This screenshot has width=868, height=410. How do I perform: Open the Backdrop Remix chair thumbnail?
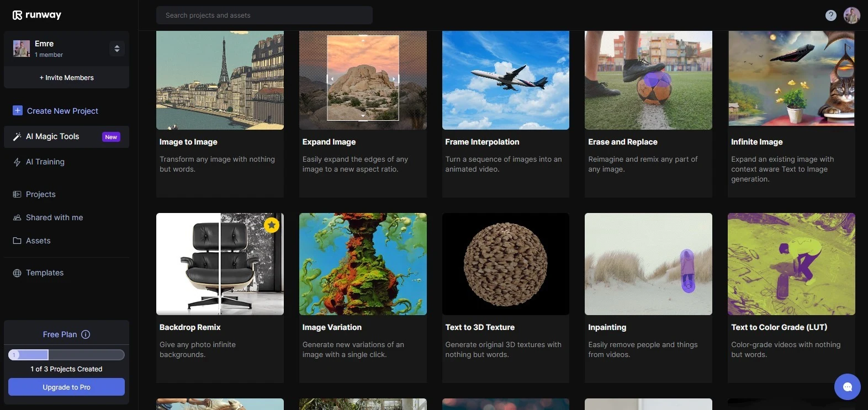pyautogui.click(x=220, y=264)
